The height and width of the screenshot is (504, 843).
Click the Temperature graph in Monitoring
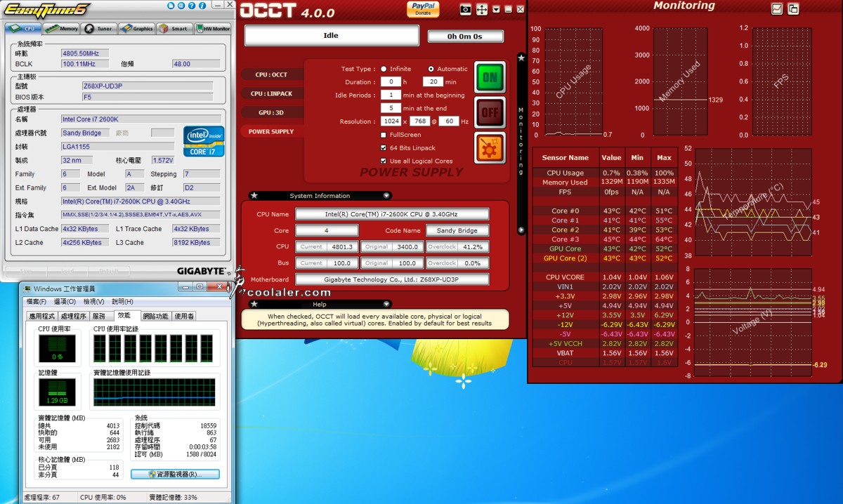[752, 202]
